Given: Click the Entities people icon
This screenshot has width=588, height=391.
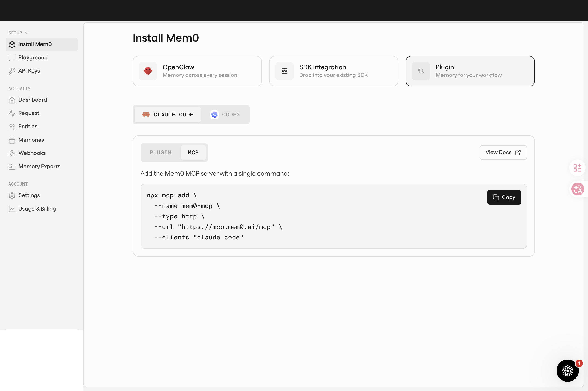Looking at the screenshot, I should [x=12, y=127].
